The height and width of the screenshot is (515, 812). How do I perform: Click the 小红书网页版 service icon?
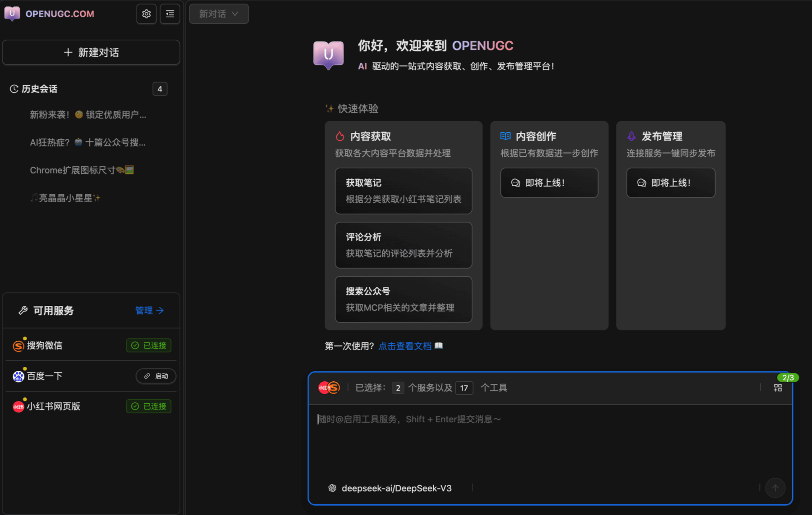pyautogui.click(x=18, y=406)
